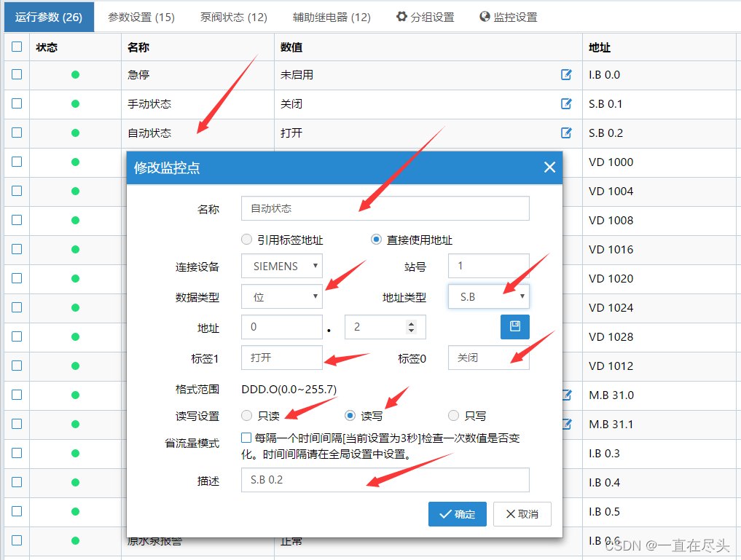Click the byte address field with 0

pyautogui.click(x=282, y=327)
